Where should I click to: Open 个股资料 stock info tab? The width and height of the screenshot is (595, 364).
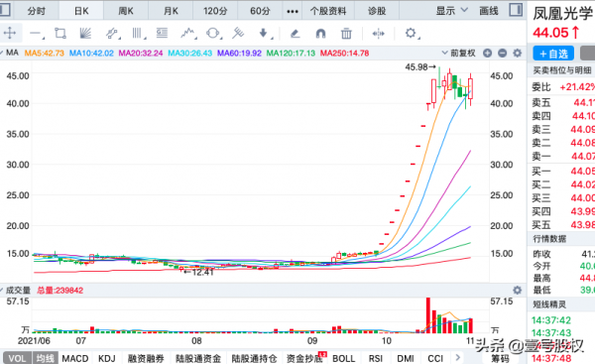pos(328,11)
